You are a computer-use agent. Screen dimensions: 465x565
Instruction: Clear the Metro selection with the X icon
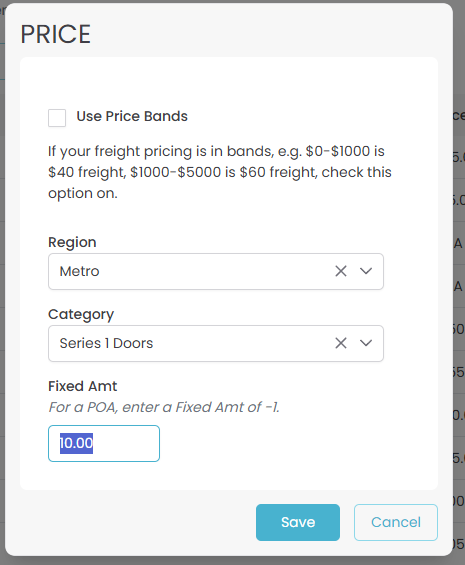(341, 271)
